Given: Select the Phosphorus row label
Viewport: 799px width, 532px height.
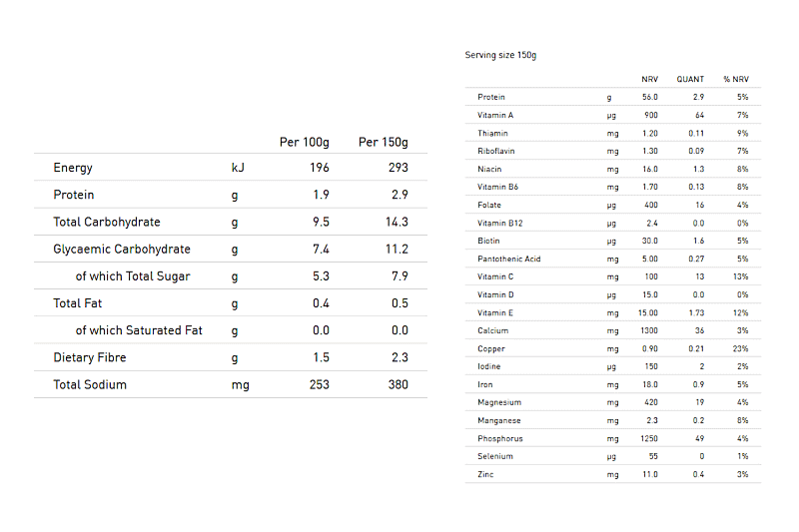Looking at the screenshot, I should point(499,439).
